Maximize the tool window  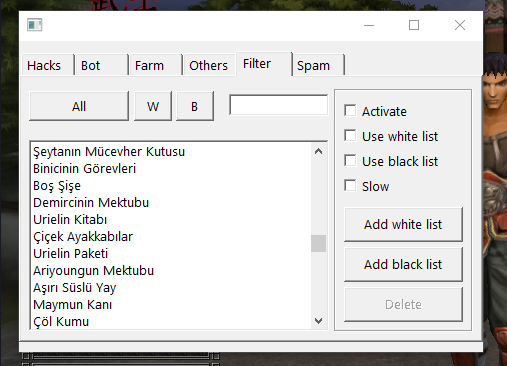[414, 25]
